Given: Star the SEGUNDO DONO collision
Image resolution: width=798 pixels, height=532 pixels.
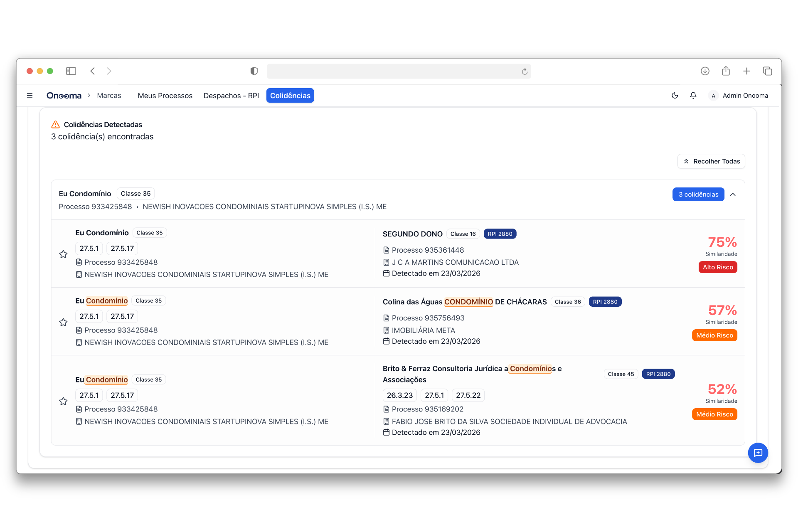Looking at the screenshot, I should 63,254.
